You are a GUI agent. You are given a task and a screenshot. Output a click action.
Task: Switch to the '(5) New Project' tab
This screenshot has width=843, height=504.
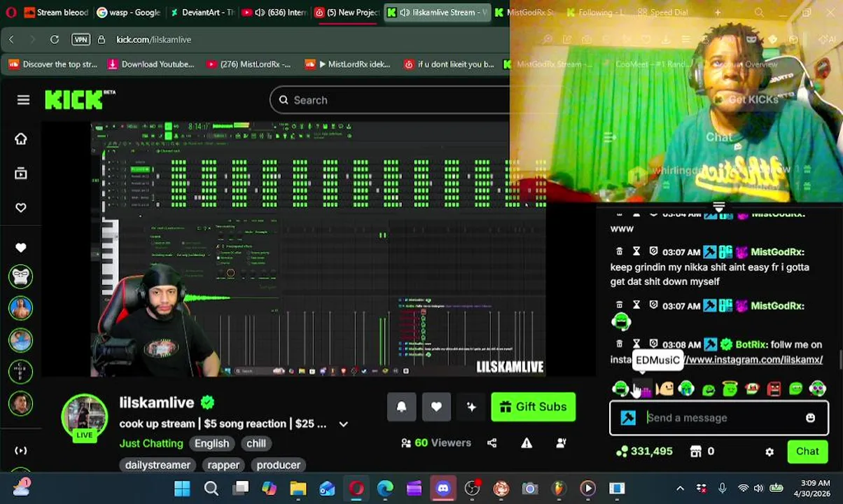point(347,12)
